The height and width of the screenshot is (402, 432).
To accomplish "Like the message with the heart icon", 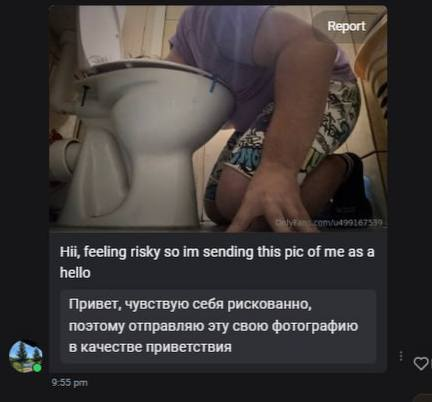I will tap(420, 363).
